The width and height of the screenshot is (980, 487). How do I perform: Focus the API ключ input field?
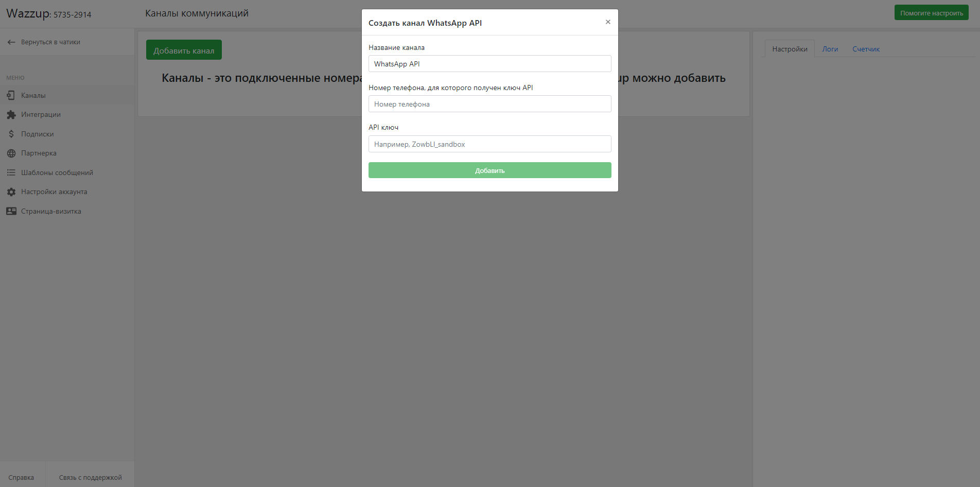(x=490, y=144)
